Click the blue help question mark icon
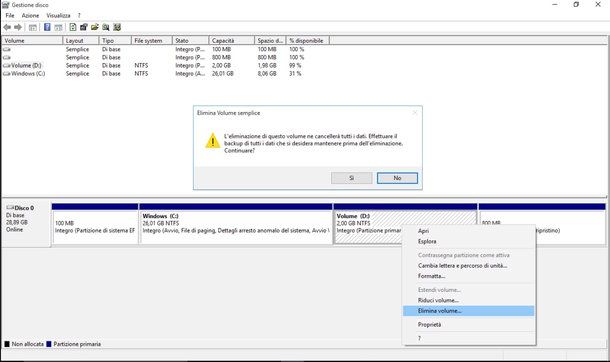The height and width of the screenshot is (362, 610). [x=47, y=27]
